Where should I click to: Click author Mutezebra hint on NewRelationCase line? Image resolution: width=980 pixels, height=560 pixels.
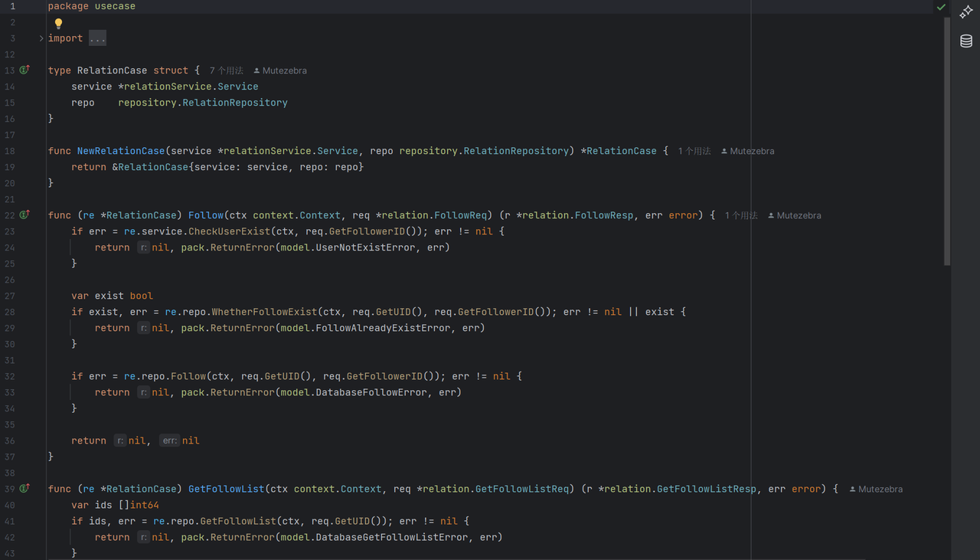tap(748, 152)
